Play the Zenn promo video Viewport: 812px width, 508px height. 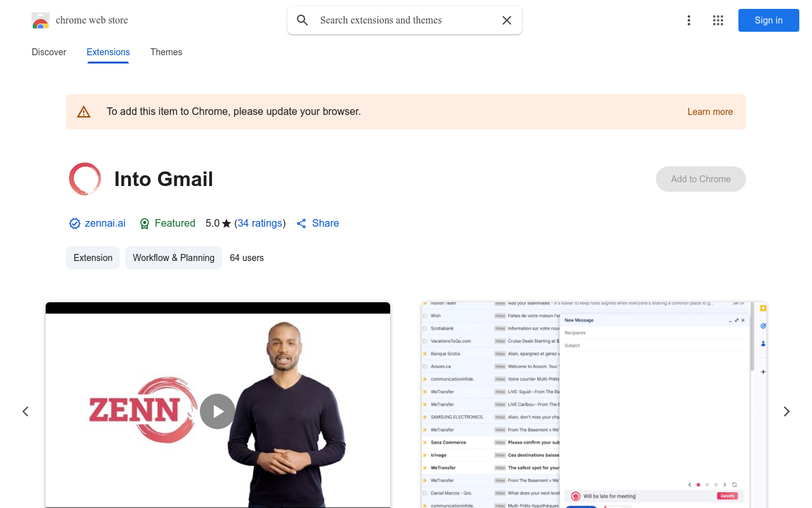click(x=218, y=411)
